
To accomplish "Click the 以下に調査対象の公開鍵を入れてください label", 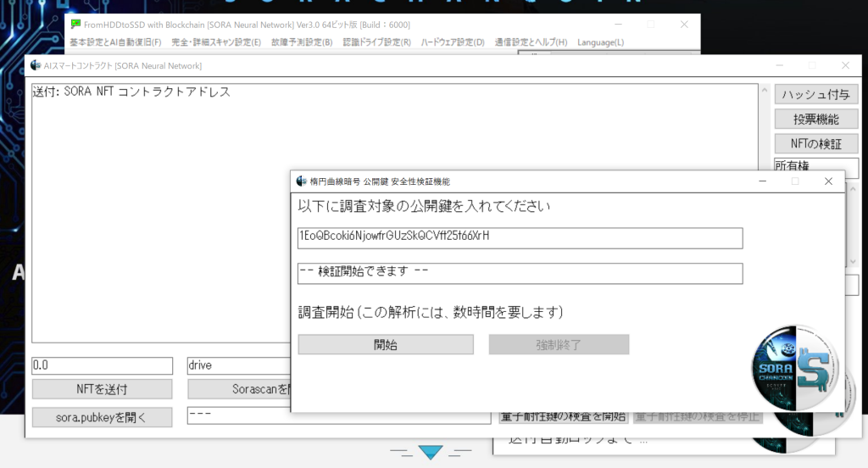I will (424, 207).
